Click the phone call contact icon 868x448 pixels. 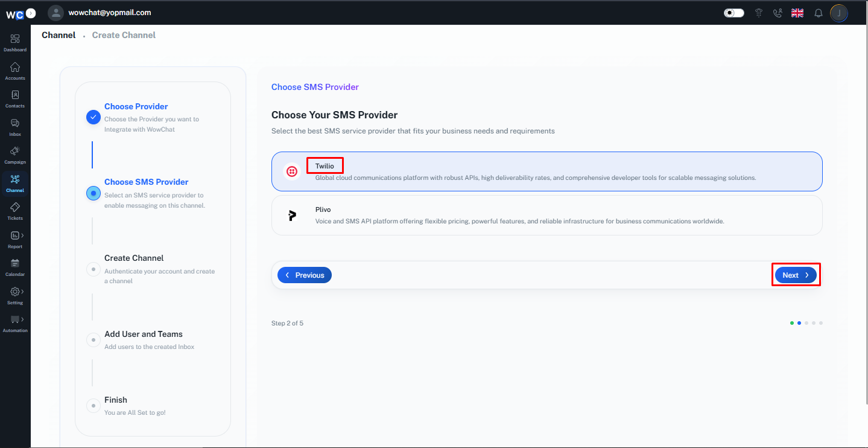[778, 13]
